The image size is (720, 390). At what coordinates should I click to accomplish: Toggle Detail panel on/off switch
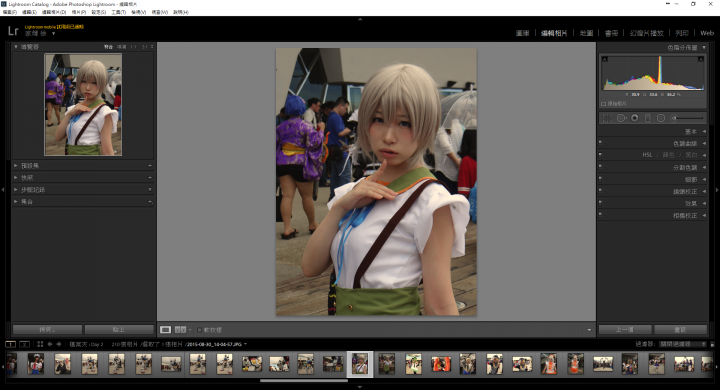pyautogui.click(x=600, y=179)
